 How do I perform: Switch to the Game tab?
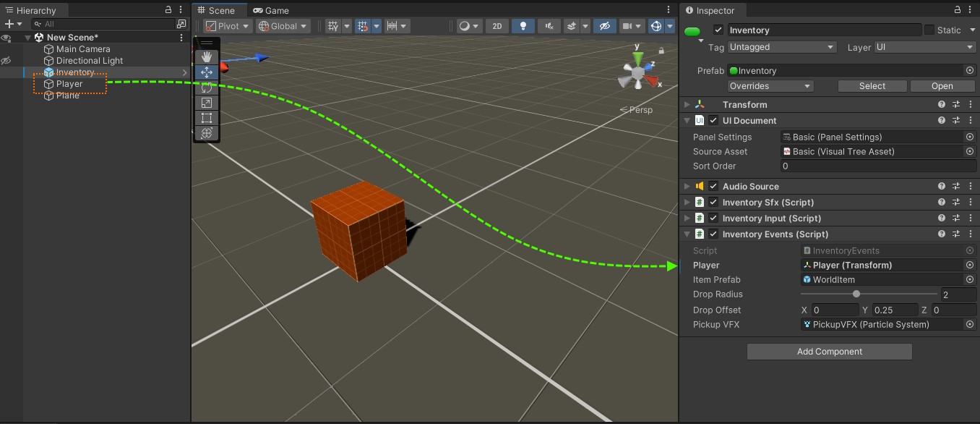271,10
